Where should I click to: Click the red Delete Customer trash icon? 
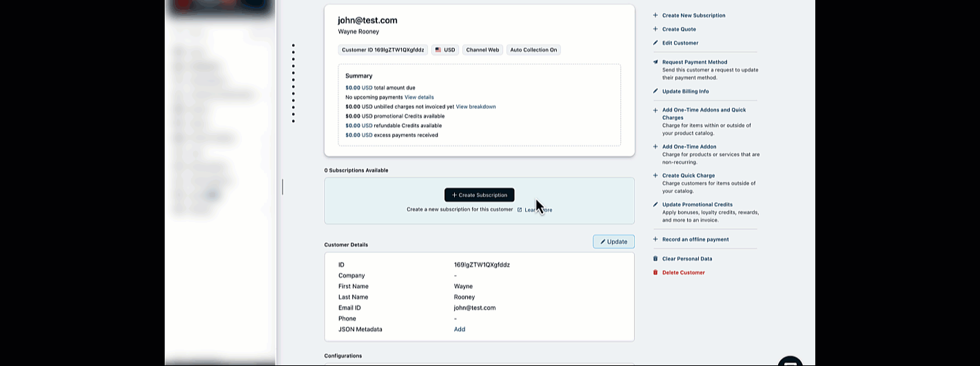pyautogui.click(x=655, y=272)
